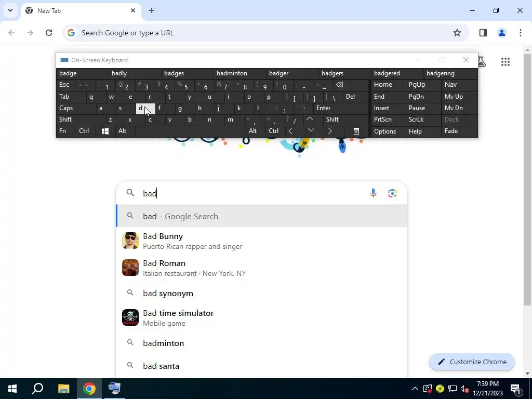Click the context menu key icon
The image size is (532, 399).
coord(356,131)
